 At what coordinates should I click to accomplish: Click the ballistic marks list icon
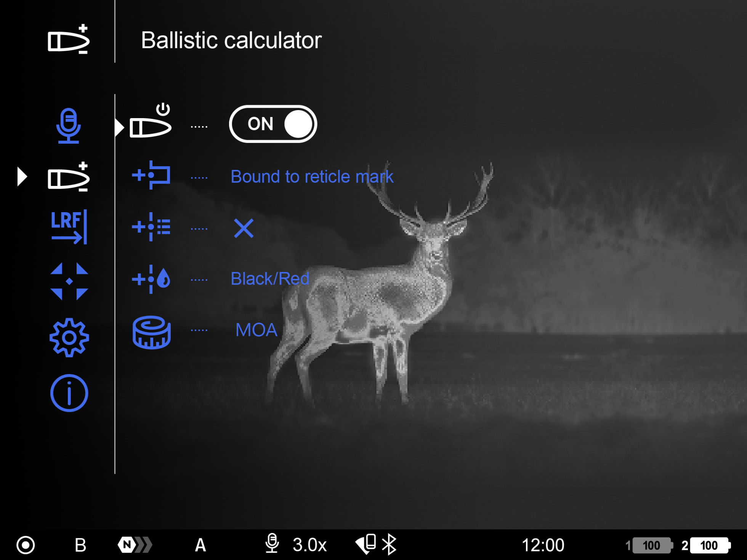pos(151,227)
